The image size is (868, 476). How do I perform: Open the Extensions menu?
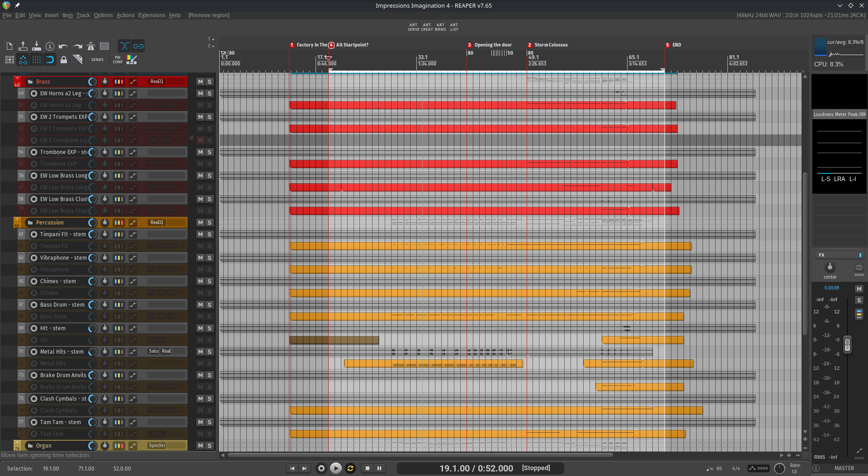click(152, 15)
